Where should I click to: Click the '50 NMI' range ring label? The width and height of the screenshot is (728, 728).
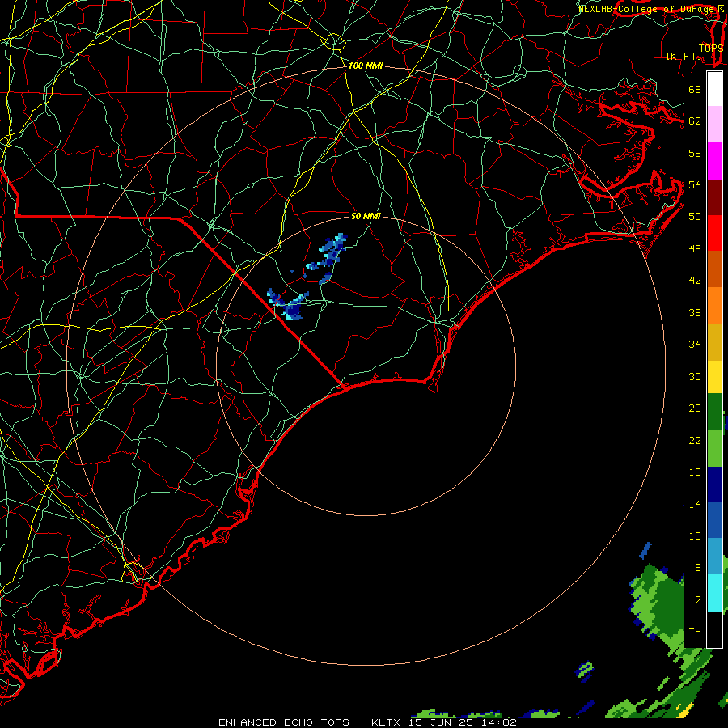(x=366, y=216)
